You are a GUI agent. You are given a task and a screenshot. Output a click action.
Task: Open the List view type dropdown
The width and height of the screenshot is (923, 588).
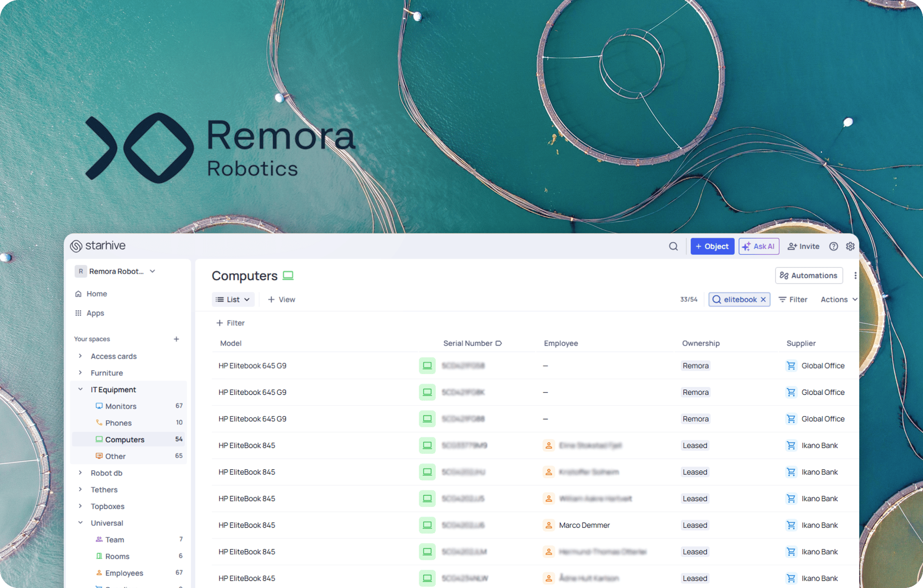[233, 299]
